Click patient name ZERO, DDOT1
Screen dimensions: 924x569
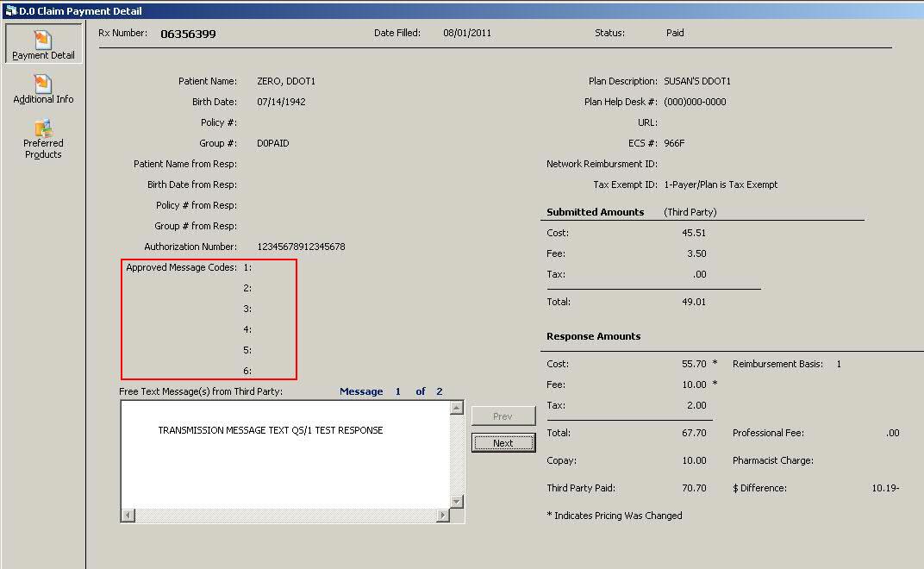pyautogui.click(x=286, y=81)
